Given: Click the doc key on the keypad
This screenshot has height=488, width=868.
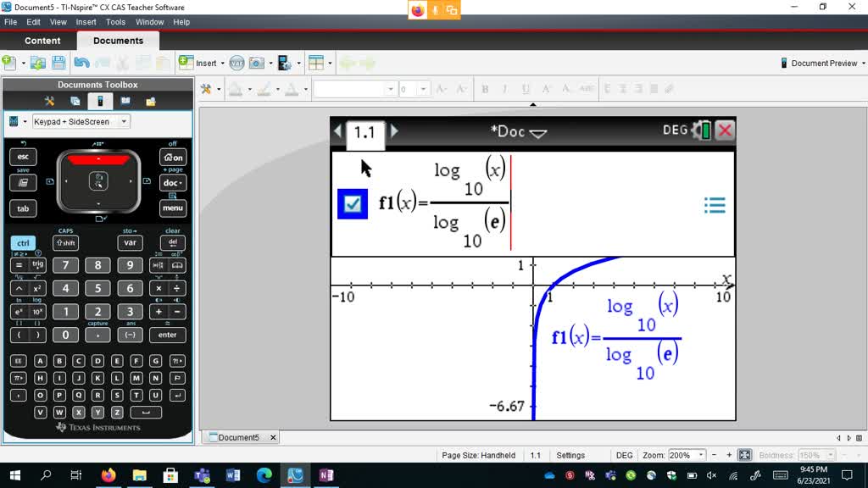Looking at the screenshot, I should pos(173,183).
